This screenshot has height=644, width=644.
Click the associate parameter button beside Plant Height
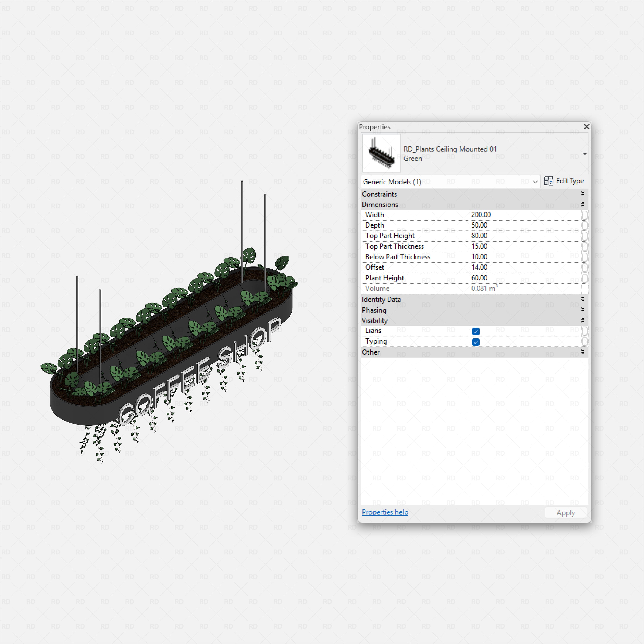point(585,278)
